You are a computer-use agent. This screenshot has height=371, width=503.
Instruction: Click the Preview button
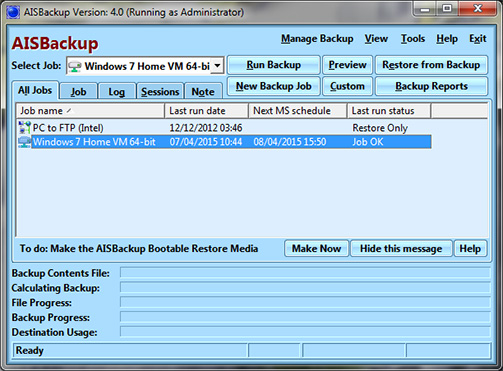347,65
